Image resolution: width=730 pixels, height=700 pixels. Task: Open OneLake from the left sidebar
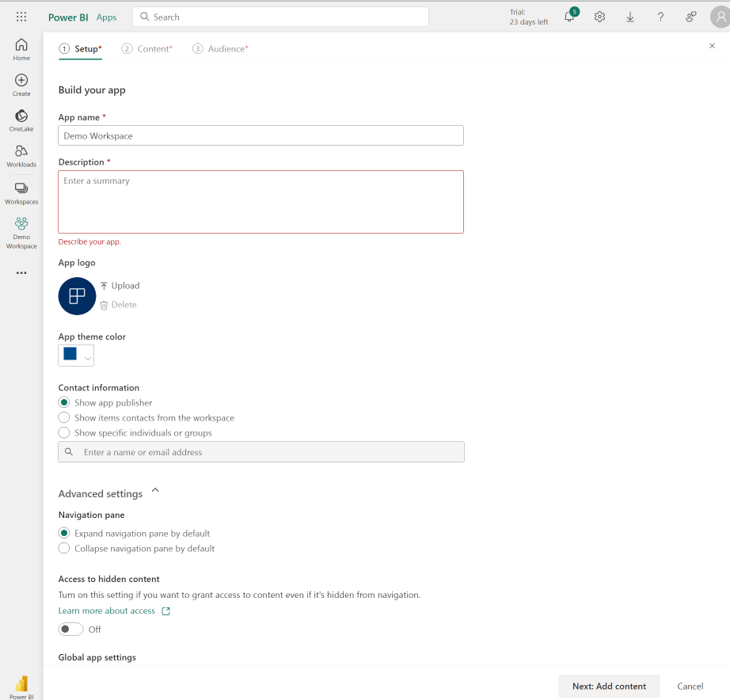pyautogui.click(x=21, y=120)
